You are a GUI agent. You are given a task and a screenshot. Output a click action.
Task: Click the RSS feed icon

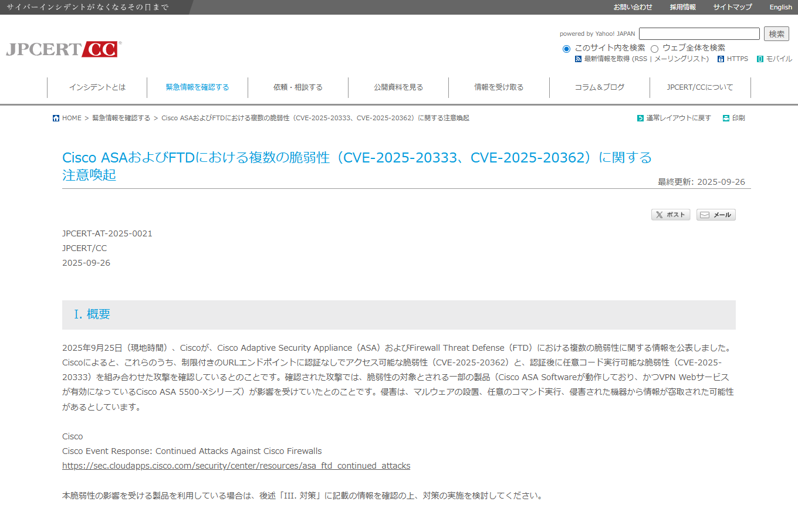[x=578, y=59]
